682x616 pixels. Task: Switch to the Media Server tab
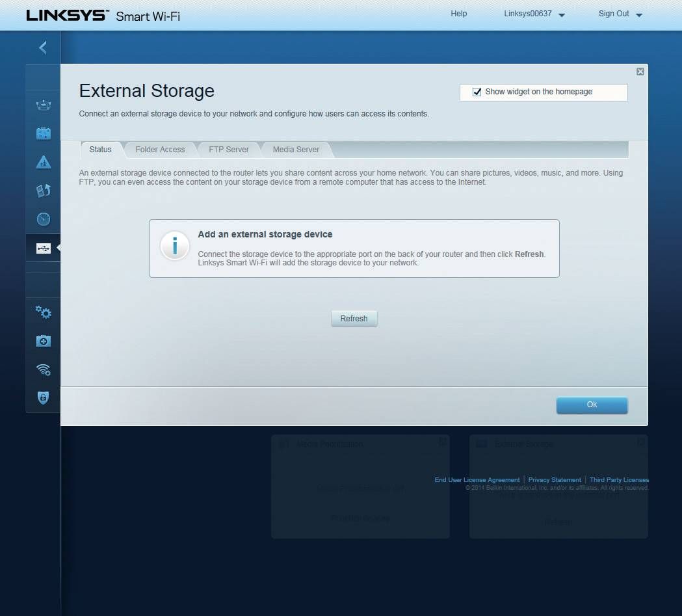(x=296, y=149)
